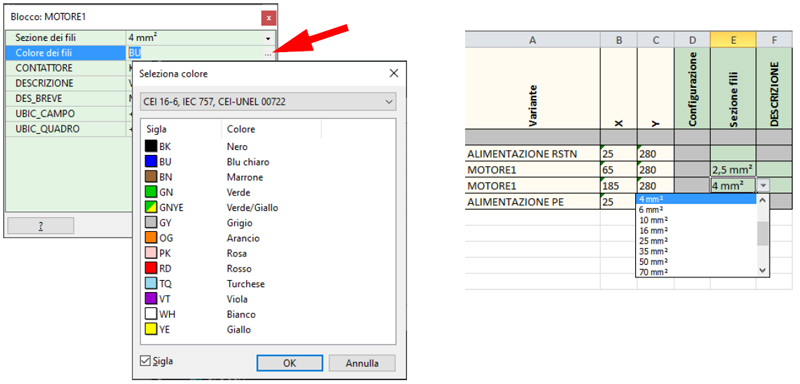Pick the violet VT Viola swatch
The height and width of the screenshot is (384, 800).
click(151, 299)
